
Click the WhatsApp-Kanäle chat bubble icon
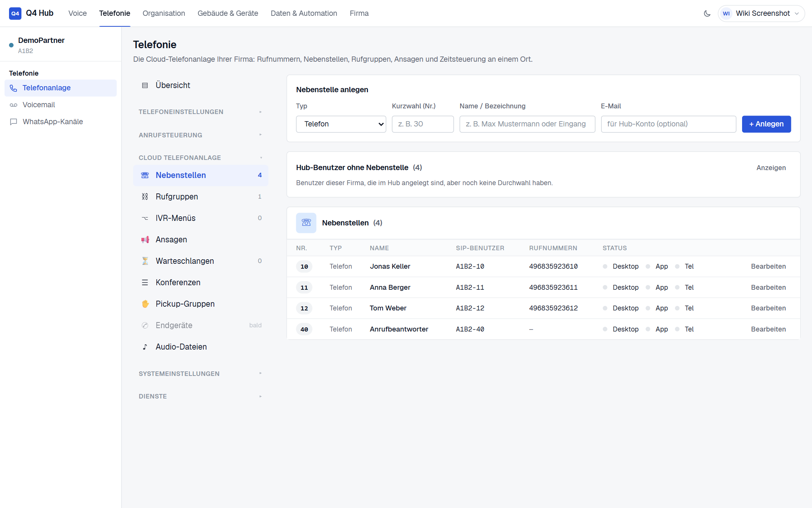14,122
